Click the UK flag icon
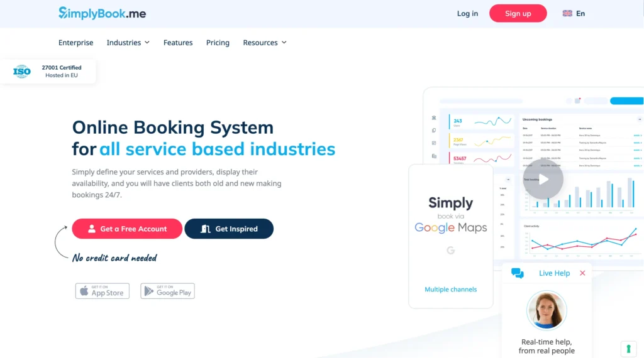644x358 pixels. 567,14
